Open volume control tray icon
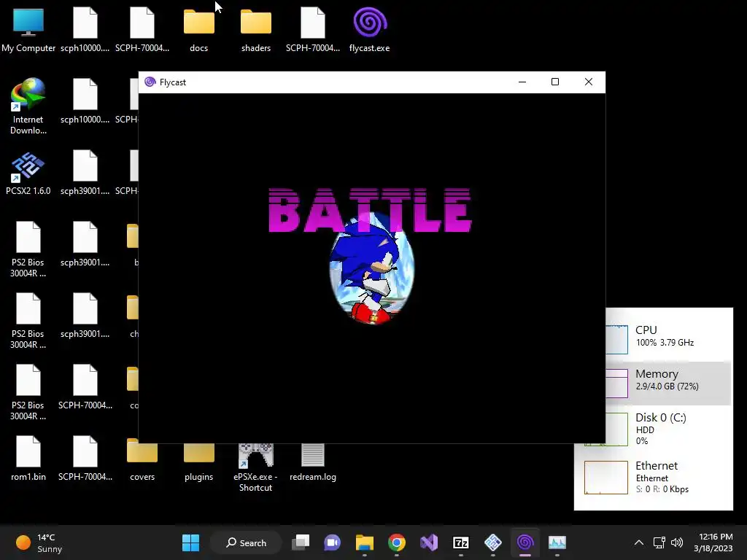The image size is (747, 560). click(x=676, y=542)
